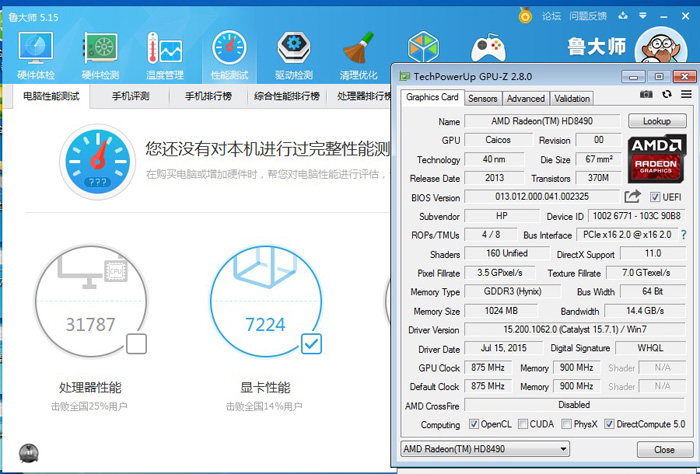Click Name field AMD Radeon(TM) HD8490
The height and width of the screenshot is (474, 700).
[542, 121]
